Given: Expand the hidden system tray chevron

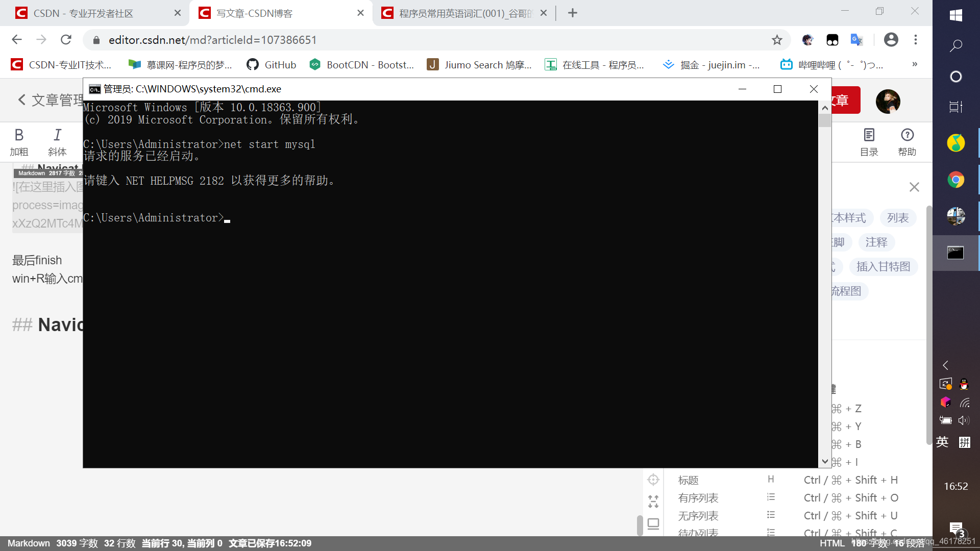Looking at the screenshot, I should [945, 365].
